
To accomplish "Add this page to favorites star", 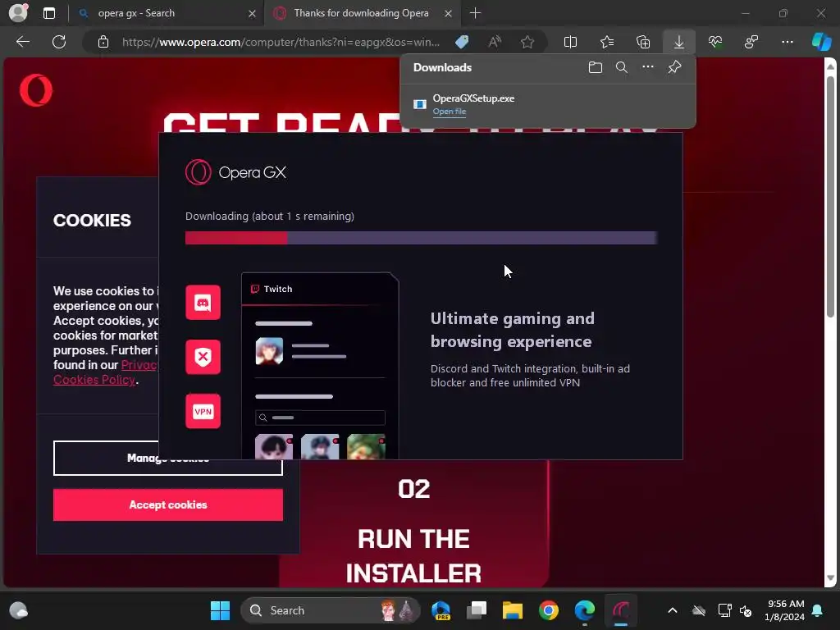I will click(x=527, y=42).
